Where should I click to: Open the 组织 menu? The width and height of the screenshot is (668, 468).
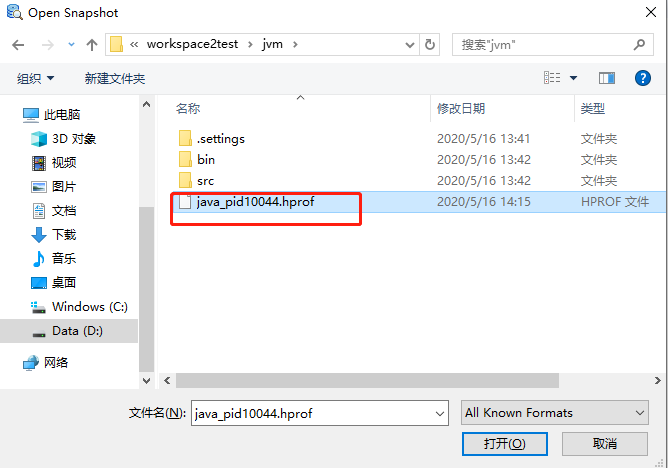click(x=35, y=78)
